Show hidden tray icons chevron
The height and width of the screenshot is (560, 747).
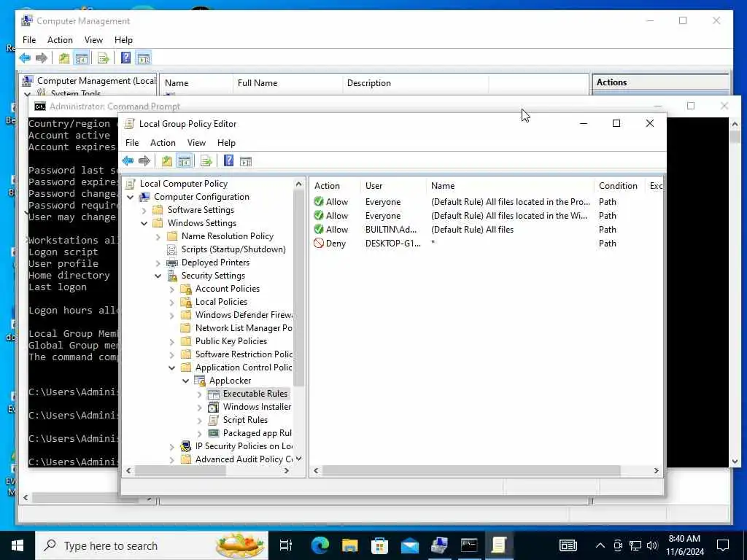600,545
